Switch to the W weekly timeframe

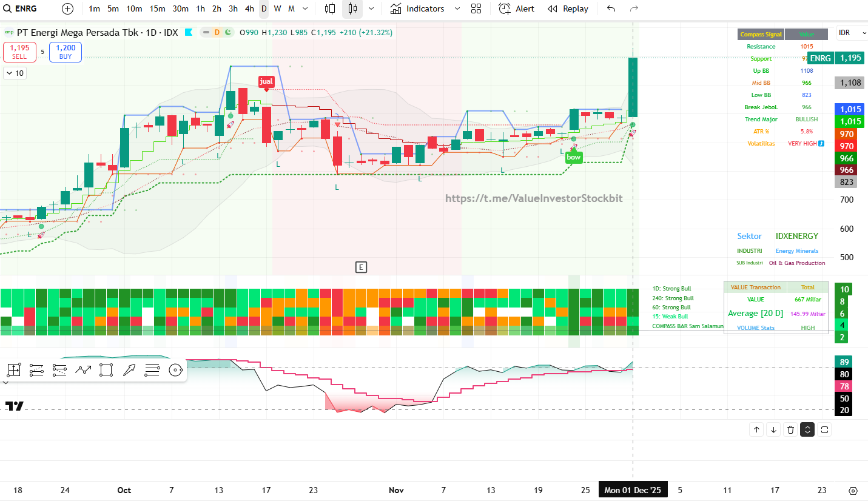tap(277, 8)
